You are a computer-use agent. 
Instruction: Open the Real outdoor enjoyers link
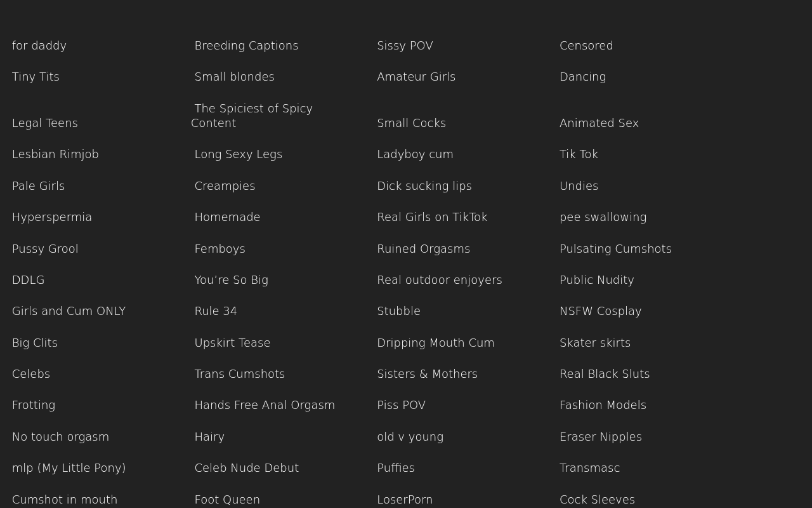pyautogui.click(x=440, y=280)
